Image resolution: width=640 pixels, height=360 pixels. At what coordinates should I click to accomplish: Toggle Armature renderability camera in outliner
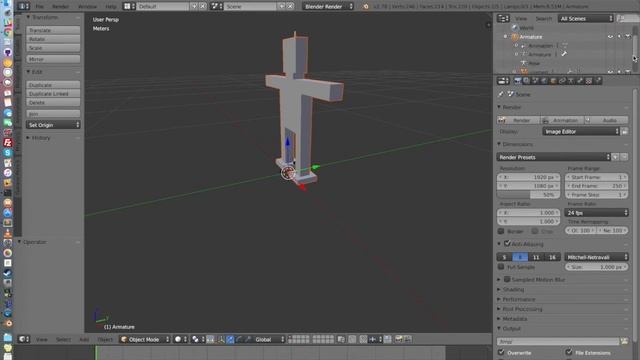tap(628, 37)
